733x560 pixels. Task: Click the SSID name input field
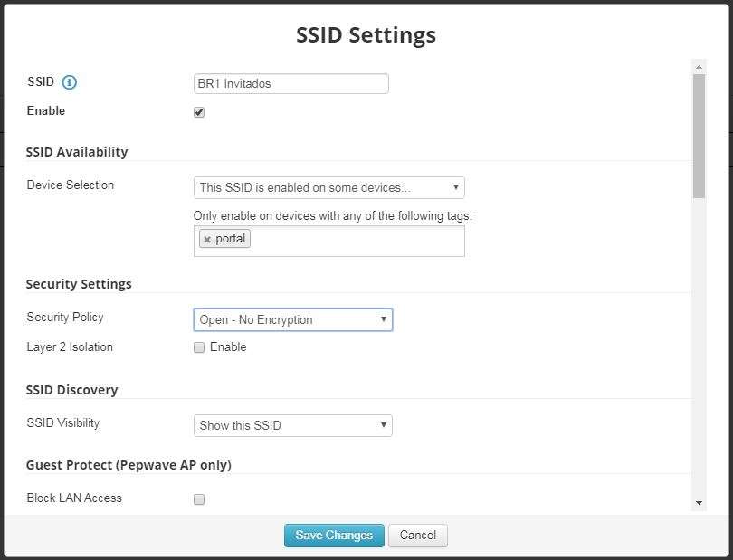tap(290, 83)
